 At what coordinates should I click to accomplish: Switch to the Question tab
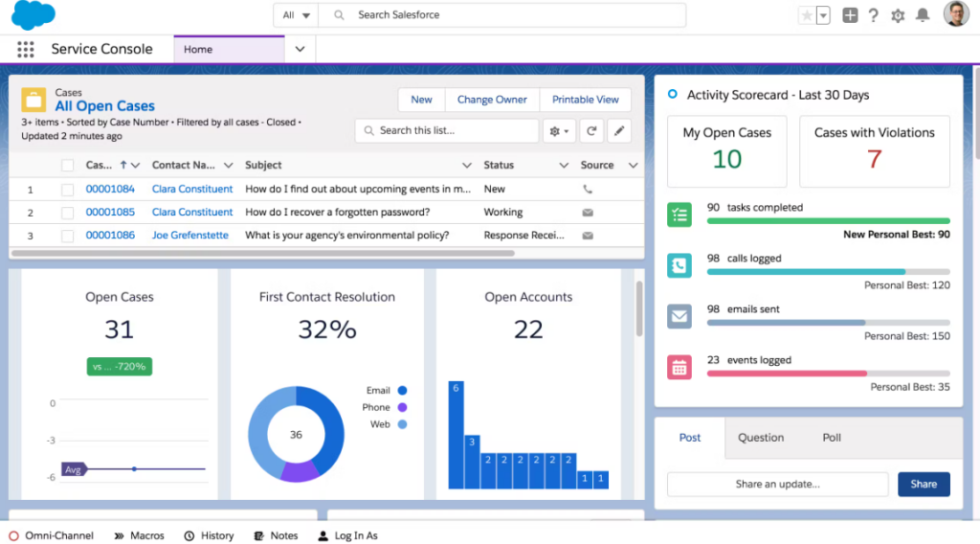coord(761,438)
